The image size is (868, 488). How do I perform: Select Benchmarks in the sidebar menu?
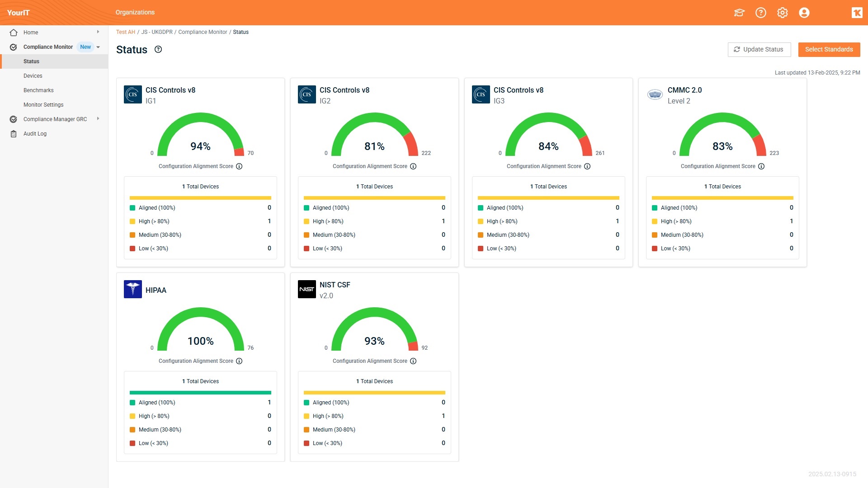click(x=38, y=90)
